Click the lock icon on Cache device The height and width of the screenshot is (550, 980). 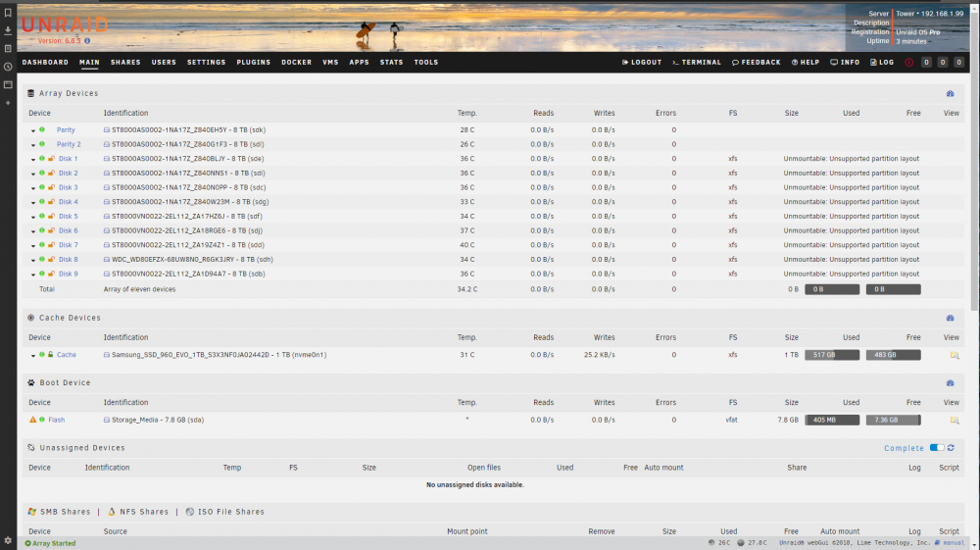(51, 354)
